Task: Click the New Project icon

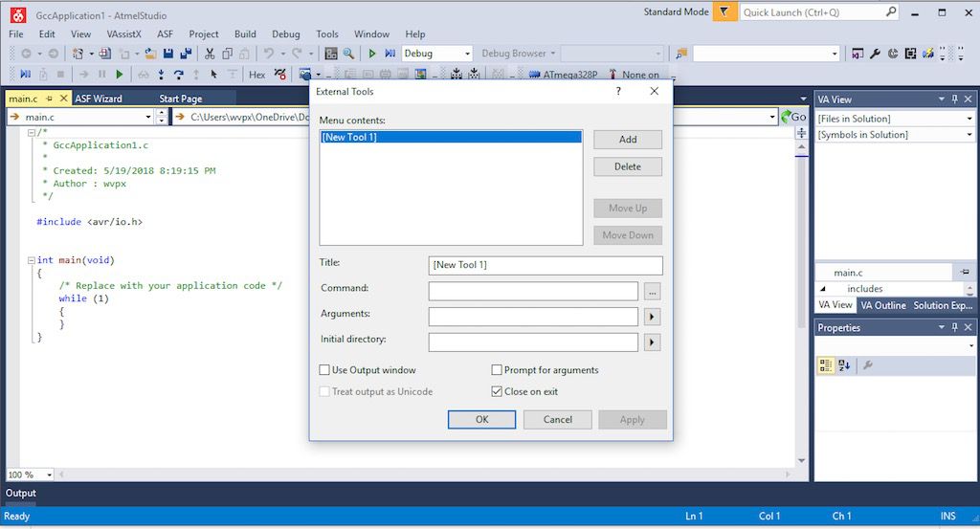Action: (78, 54)
